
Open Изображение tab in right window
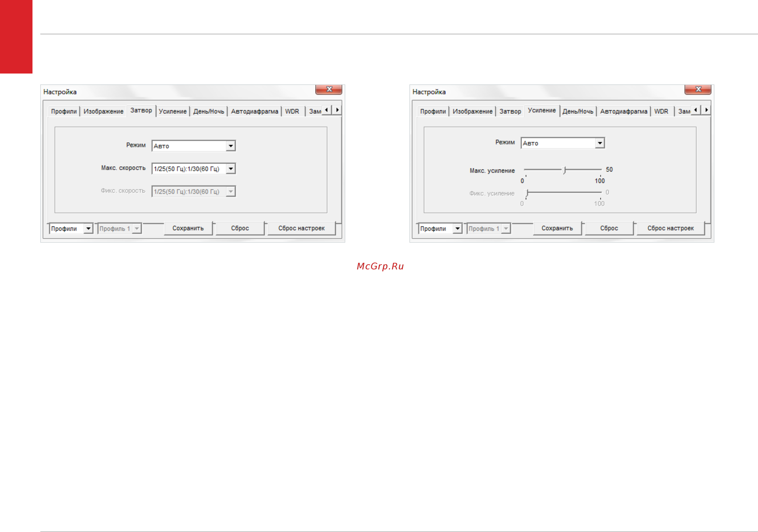point(473,112)
